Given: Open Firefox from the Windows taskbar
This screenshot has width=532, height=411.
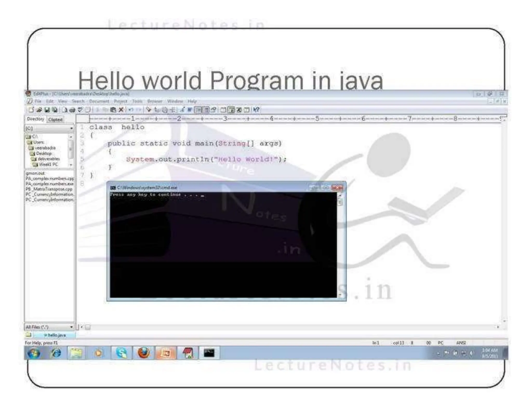Looking at the screenshot, I should tap(143, 353).
